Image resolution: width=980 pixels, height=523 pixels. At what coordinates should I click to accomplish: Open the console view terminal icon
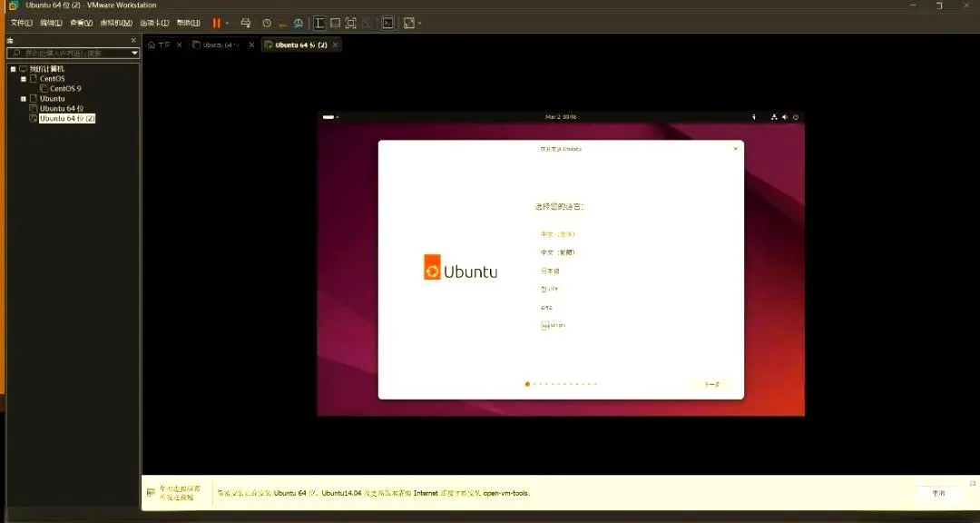pyautogui.click(x=388, y=23)
